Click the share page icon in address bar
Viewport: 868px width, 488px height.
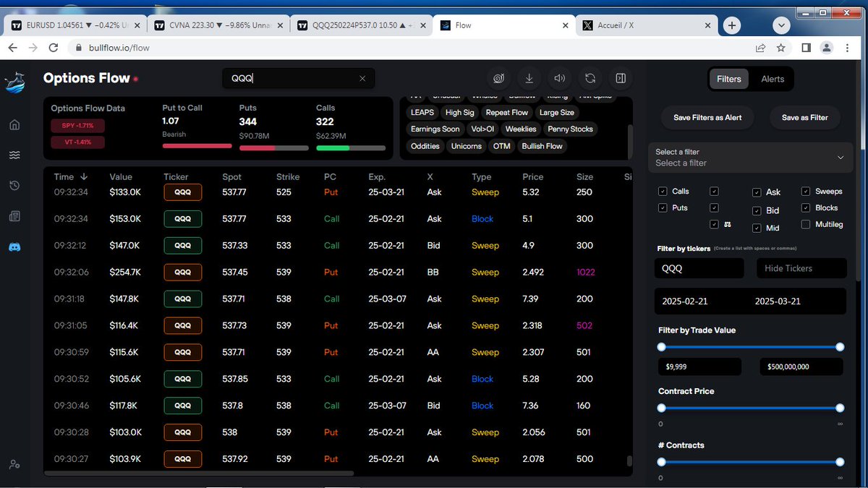point(760,48)
